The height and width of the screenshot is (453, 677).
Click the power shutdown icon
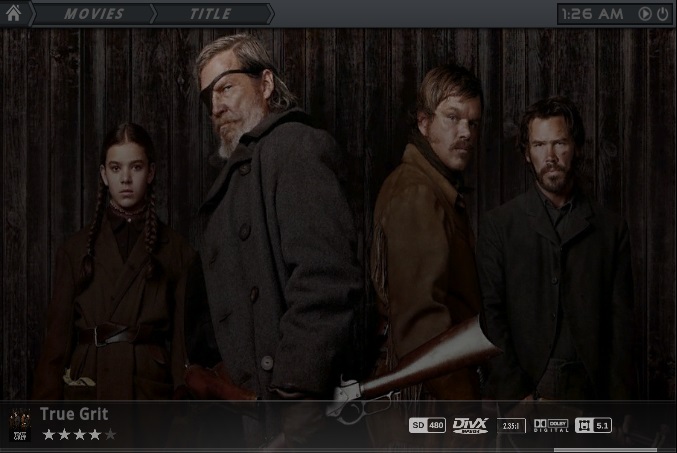[662, 14]
